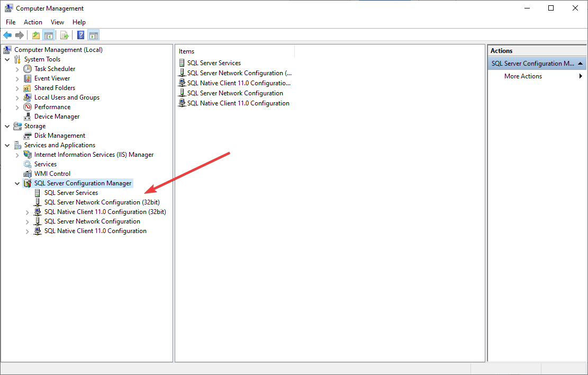
Task: Click the SQL Server Services tree icon
Action: [37, 193]
